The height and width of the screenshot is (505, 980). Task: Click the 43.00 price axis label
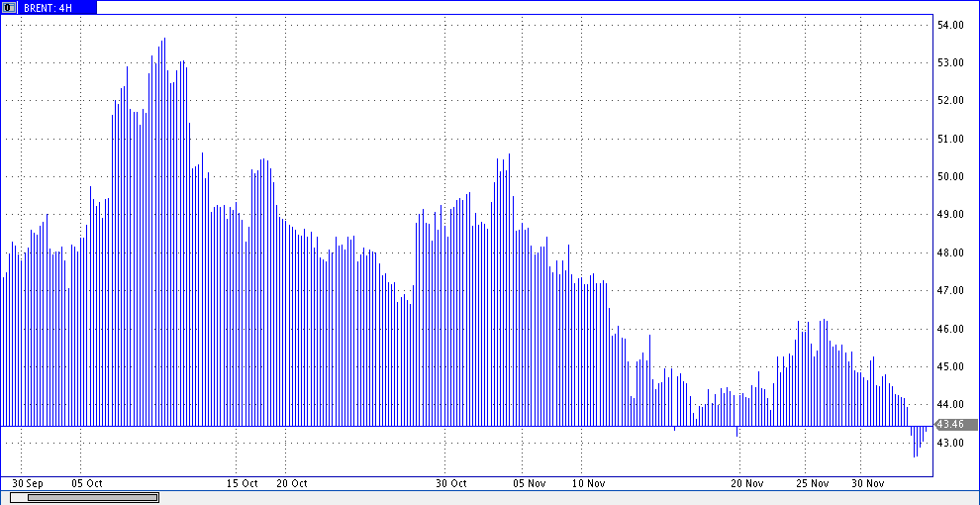click(950, 444)
